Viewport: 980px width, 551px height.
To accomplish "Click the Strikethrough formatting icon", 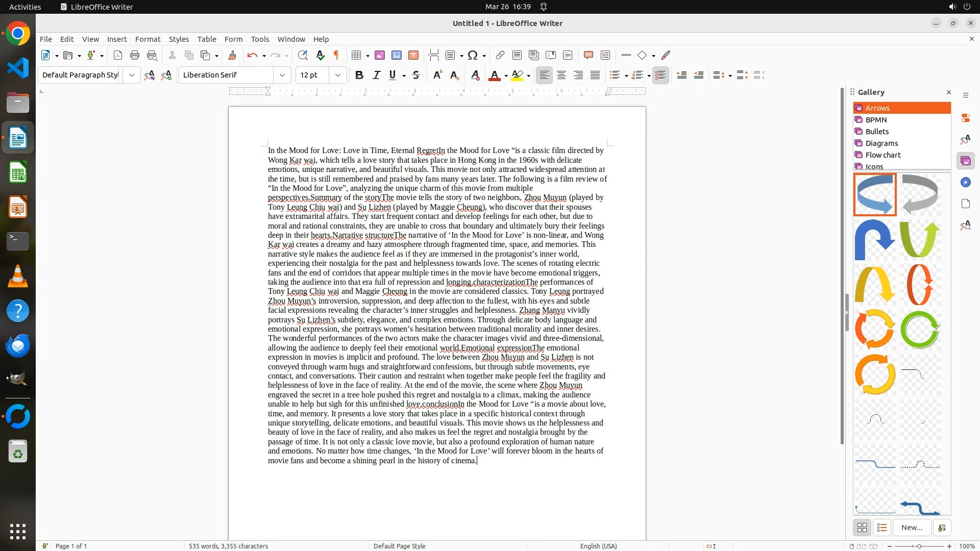I will 416,75.
